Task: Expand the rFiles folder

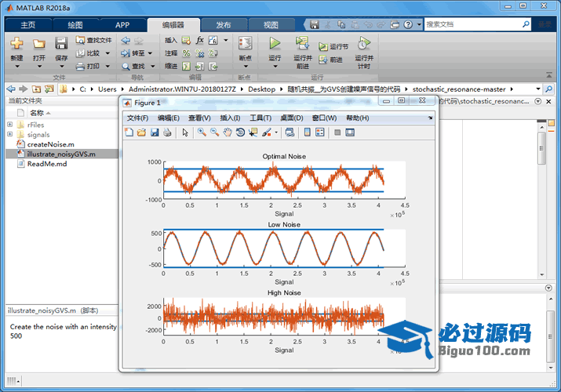Action: pos(10,125)
